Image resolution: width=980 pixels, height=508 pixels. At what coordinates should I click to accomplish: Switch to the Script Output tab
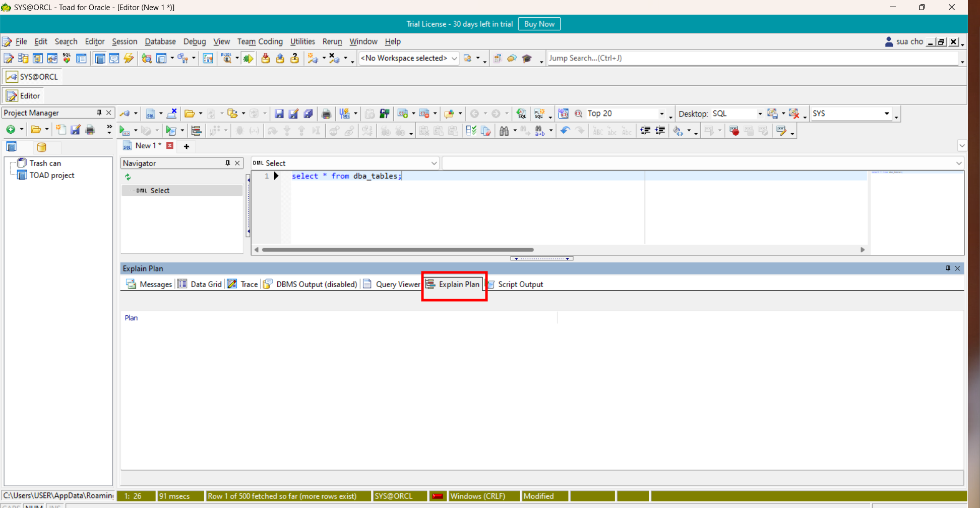coord(516,284)
